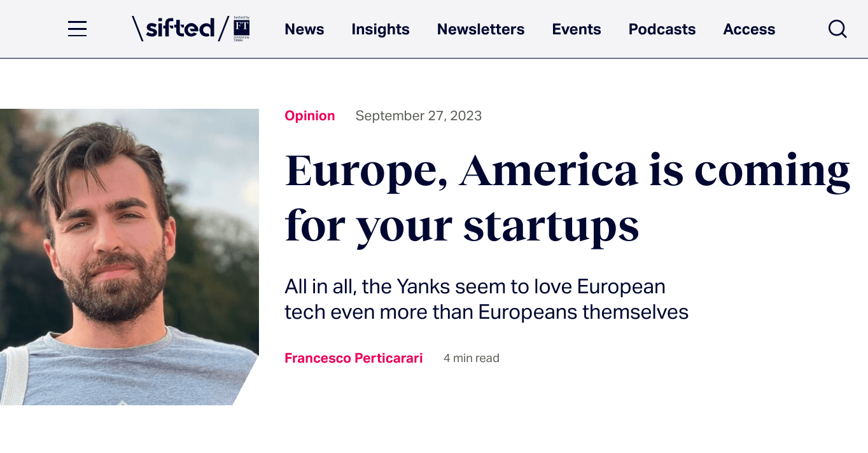Image resolution: width=868 pixels, height=453 pixels.
Task: Navigate to Events
Action: tap(576, 29)
